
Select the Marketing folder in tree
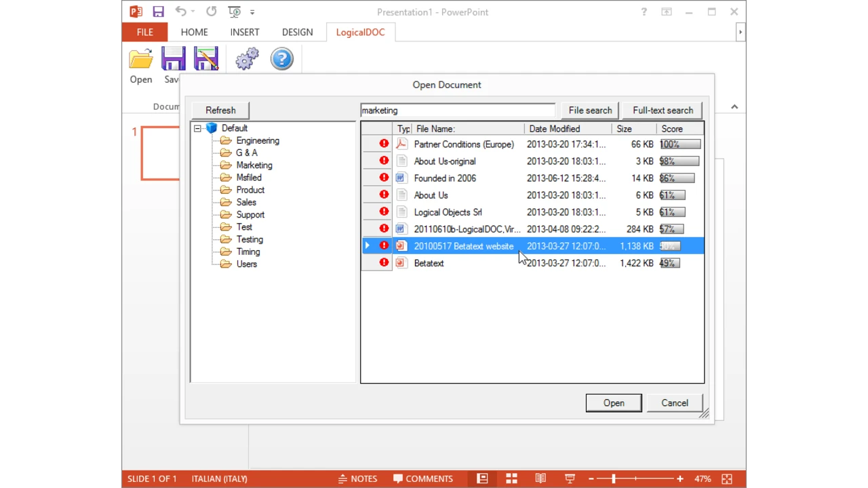click(254, 165)
